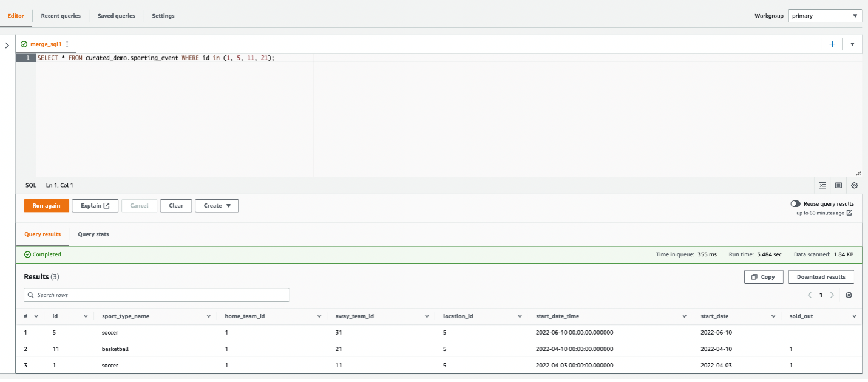Click the format query icon

822,185
